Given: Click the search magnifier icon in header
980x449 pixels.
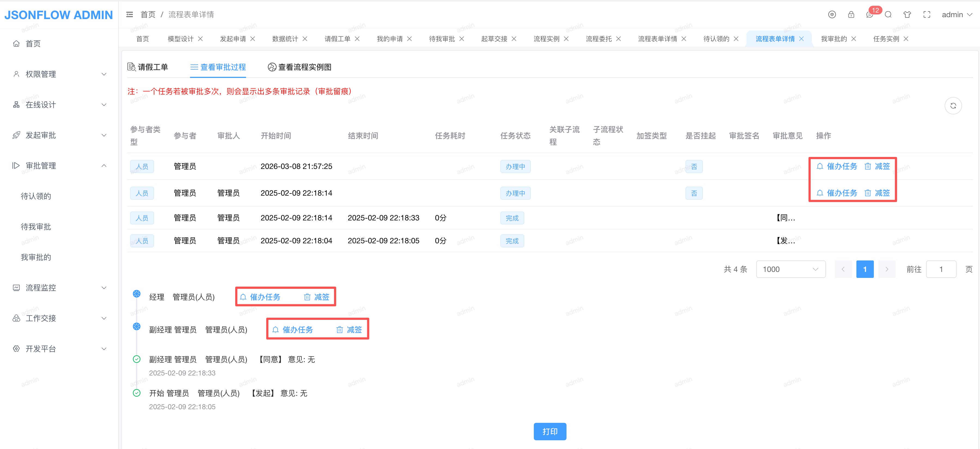Looking at the screenshot, I should pos(888,14).
